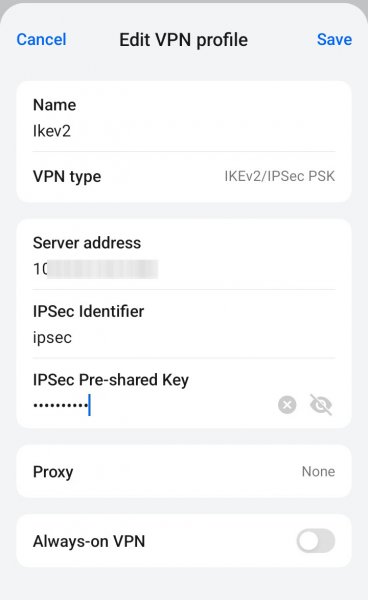Viewport: 368px width, 600px height.
Task: Show password with crossed-eye icon
Action: [x=321, y=404]
